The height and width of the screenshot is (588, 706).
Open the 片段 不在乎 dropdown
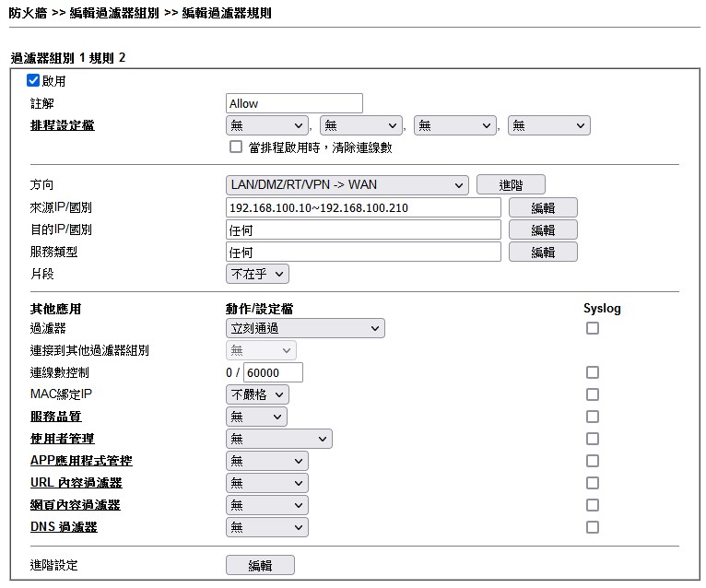click(257, 274)
